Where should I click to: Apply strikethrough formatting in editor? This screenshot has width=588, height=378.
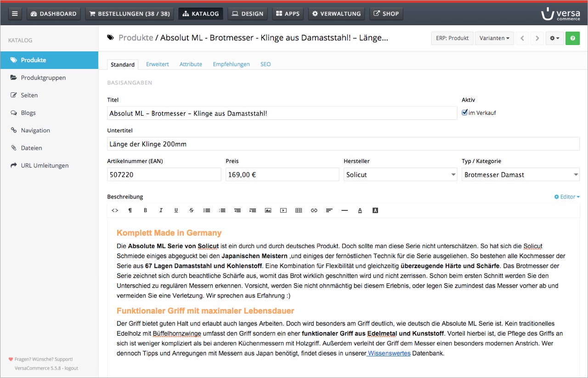pos(192,210)
